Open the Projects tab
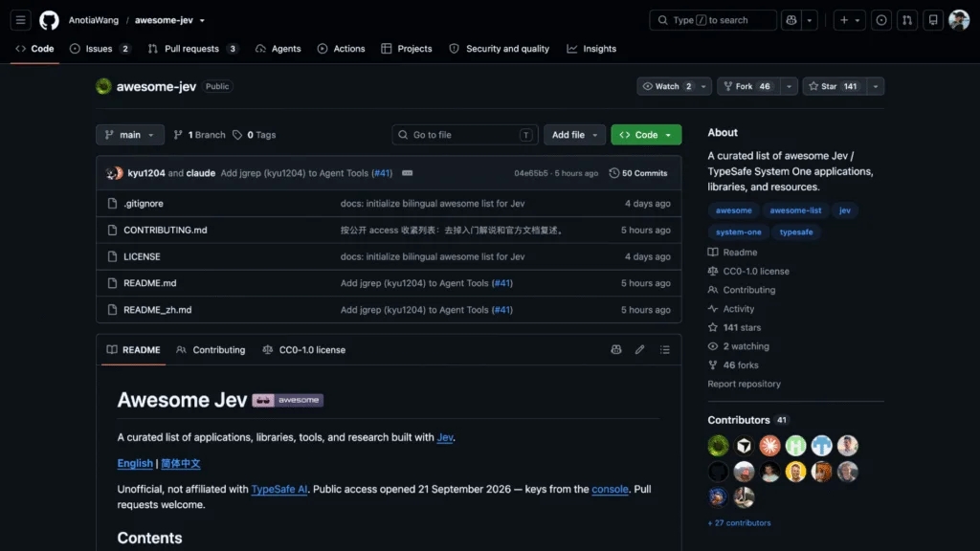The height and width of the screenshot is (551, 980). coord(406,49)
